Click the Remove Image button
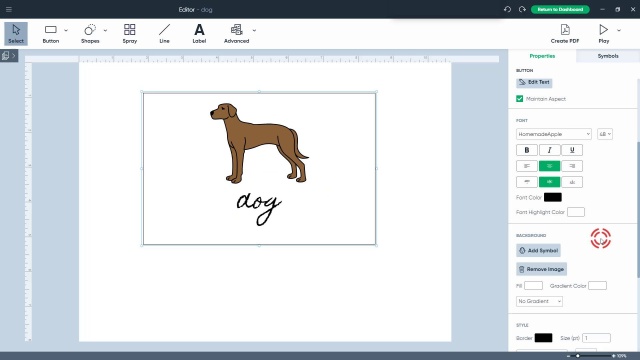640x360 pixels. [541, 269]
